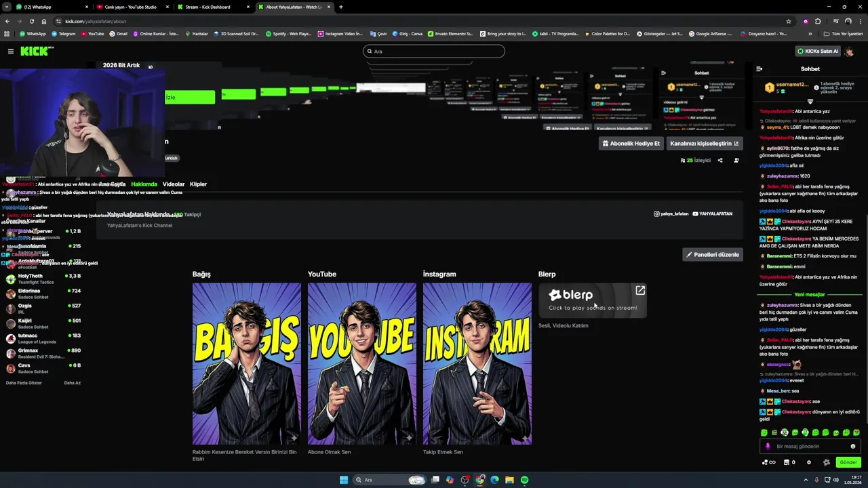Open Chrome three-dot menu
The height and width of the screenshot is (488, 868).
(x=861, y=21)
